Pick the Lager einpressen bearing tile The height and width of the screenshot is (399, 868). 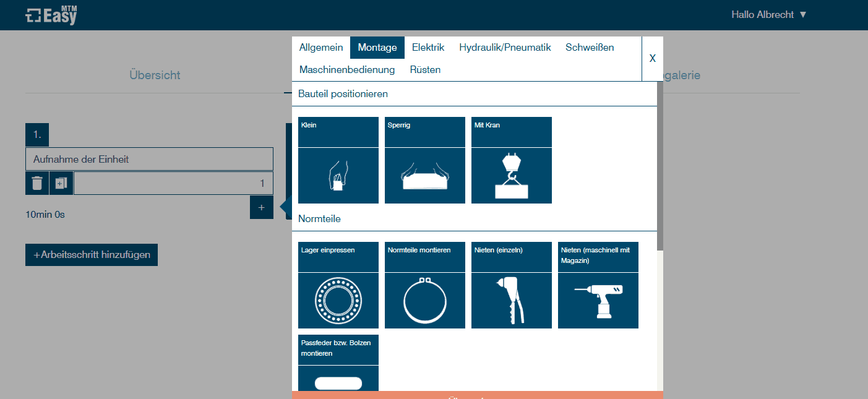(x=338, y=285)
